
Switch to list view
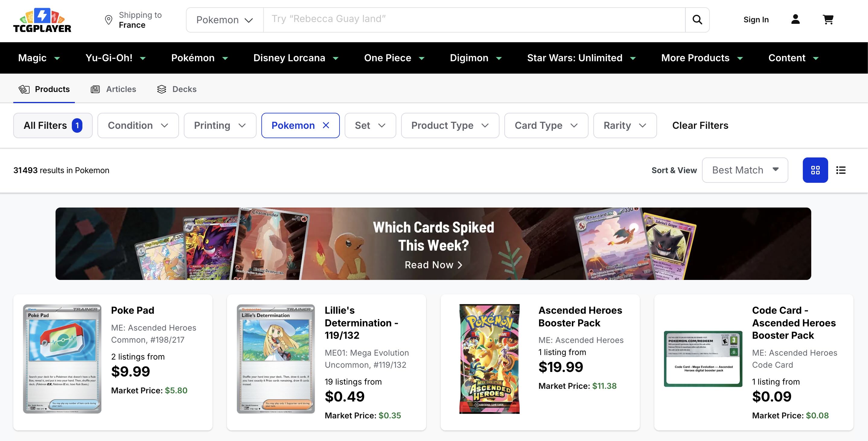[x=841, y=170]
